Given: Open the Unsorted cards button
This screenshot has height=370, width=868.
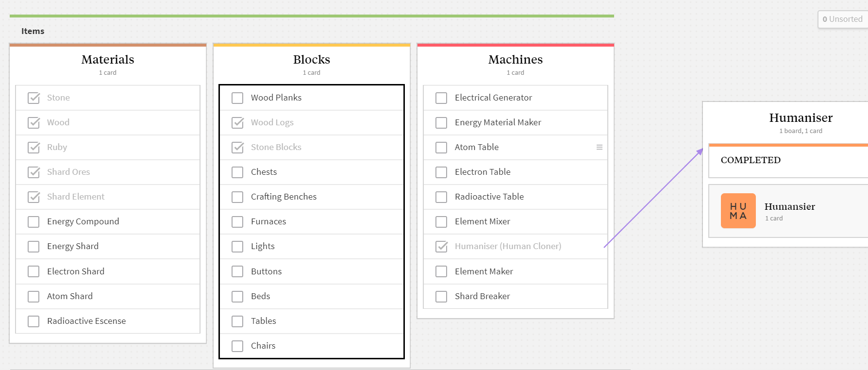Looking at the screenshot, I should click(x=842, y=19).
